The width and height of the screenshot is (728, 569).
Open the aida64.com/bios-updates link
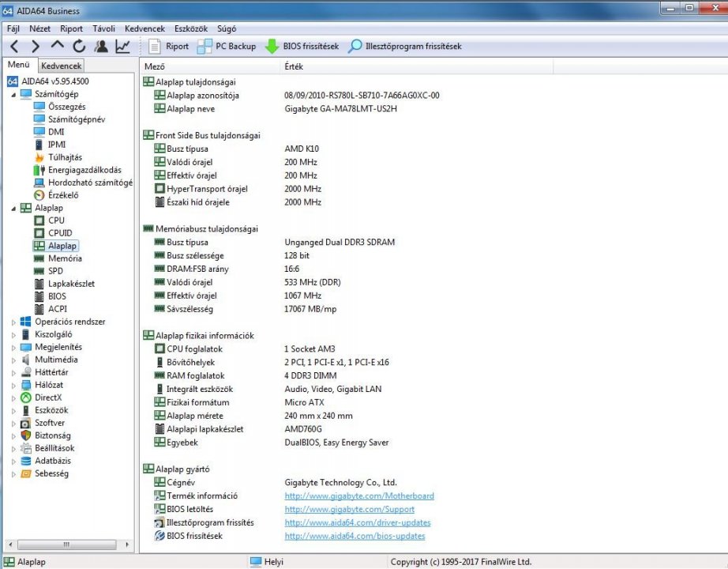click(355, 536)
